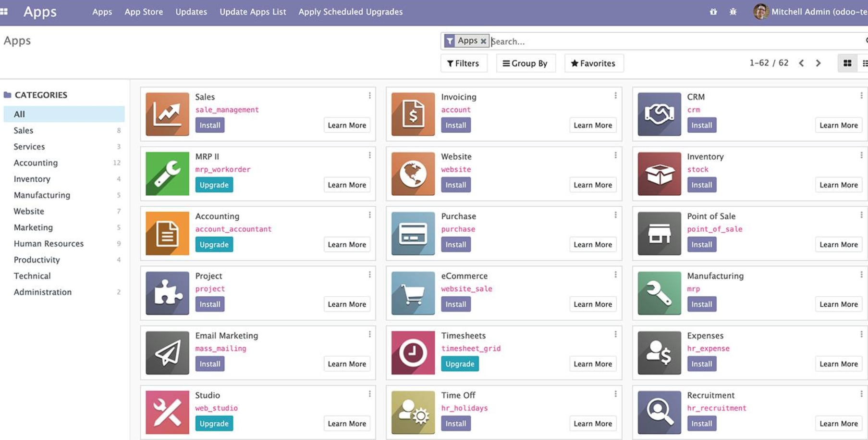Select Update Apps List menu item
This screenshot has width=868, height=440.
click(x=253, y=12)
